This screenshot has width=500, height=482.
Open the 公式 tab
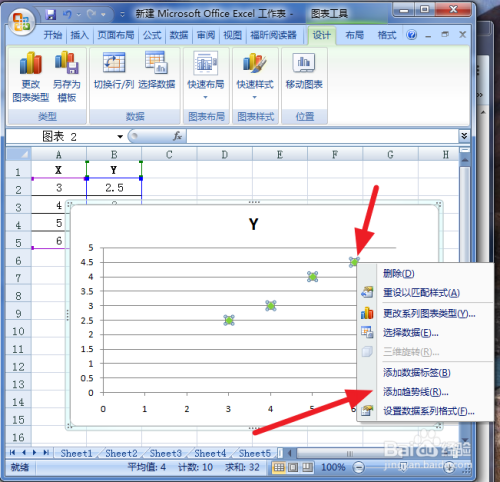click(x=152, y=35)
